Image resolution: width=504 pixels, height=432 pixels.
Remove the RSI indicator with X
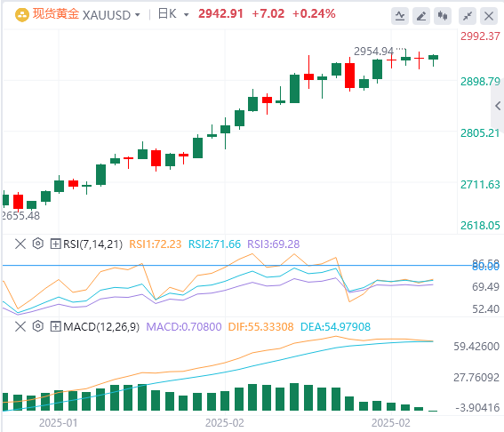pyautogui.click(x=20, y=244)
